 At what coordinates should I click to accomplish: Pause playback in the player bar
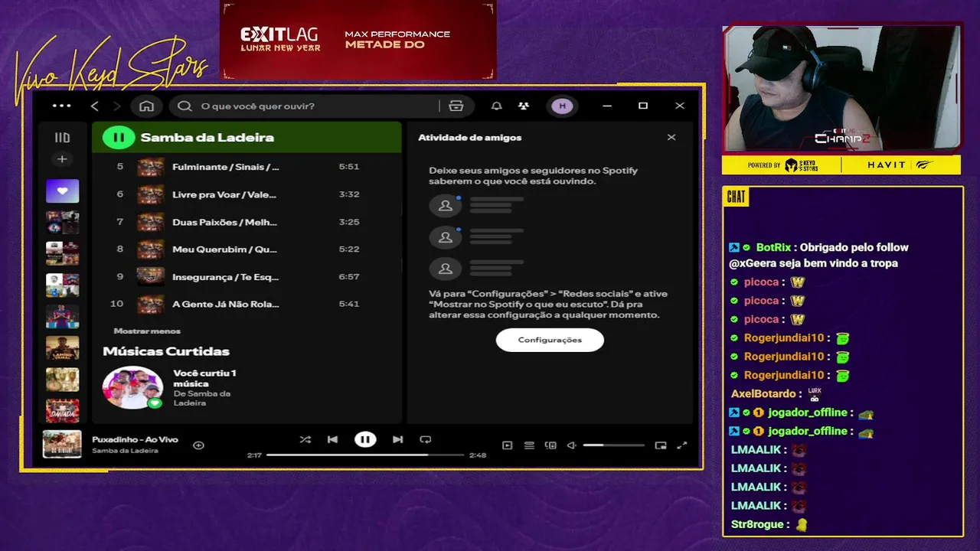click(365, 439)
